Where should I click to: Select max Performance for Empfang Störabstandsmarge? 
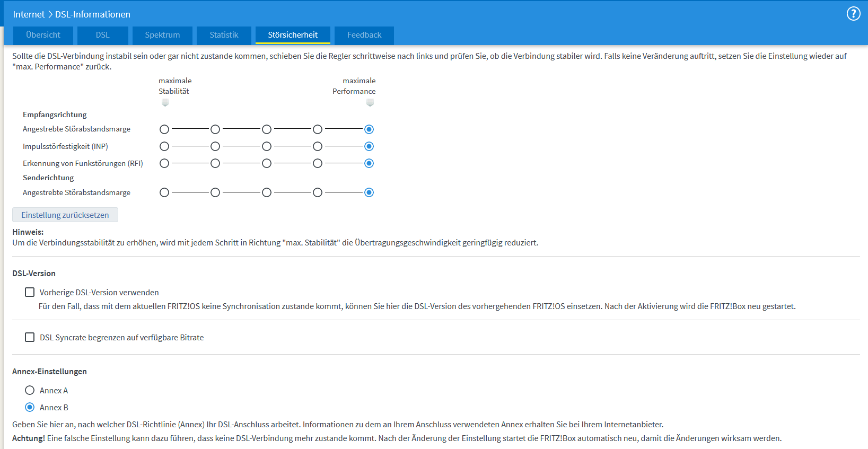coord(369,129)
